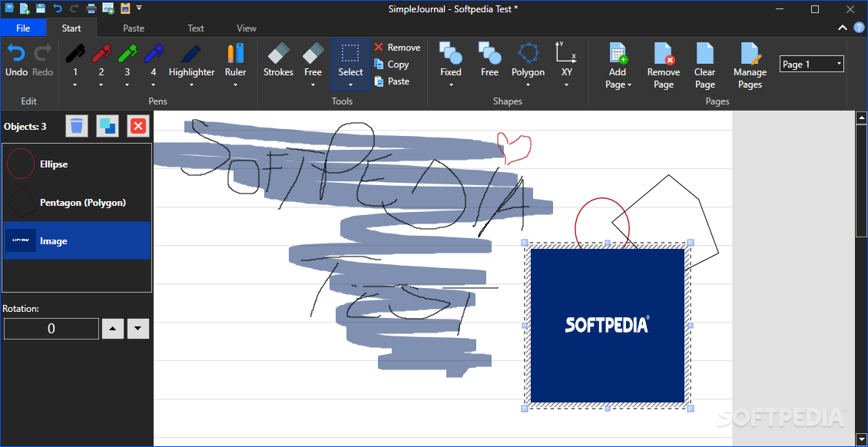
Task: Click the Add Page icon
Action: pos(618,54)
